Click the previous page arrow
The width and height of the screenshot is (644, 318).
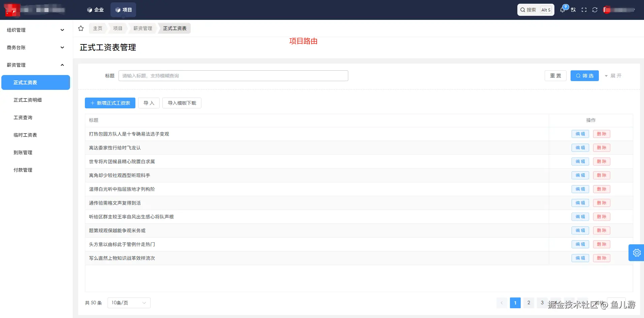pyautogui.click(x=502, y=303)
